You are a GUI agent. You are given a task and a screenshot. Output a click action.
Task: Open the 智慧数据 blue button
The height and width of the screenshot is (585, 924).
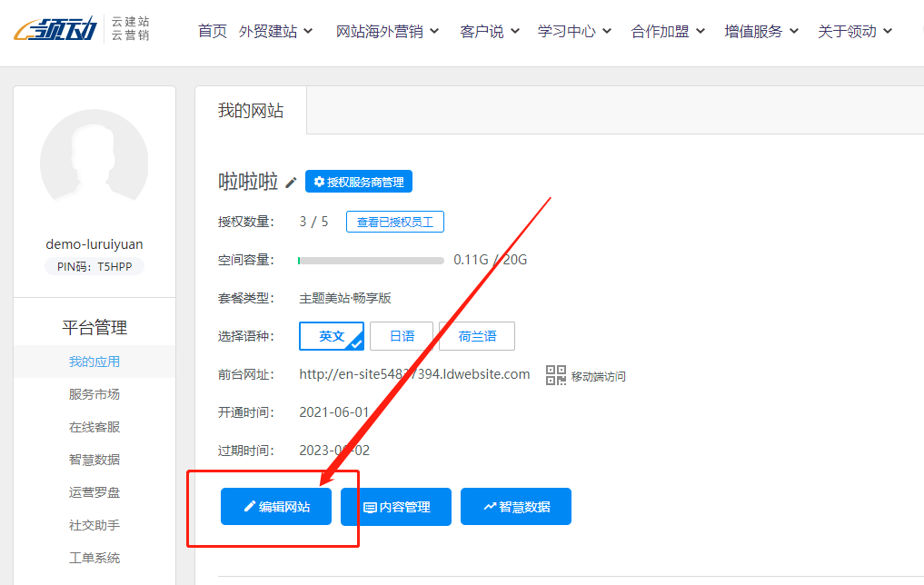tap(516, 507)
